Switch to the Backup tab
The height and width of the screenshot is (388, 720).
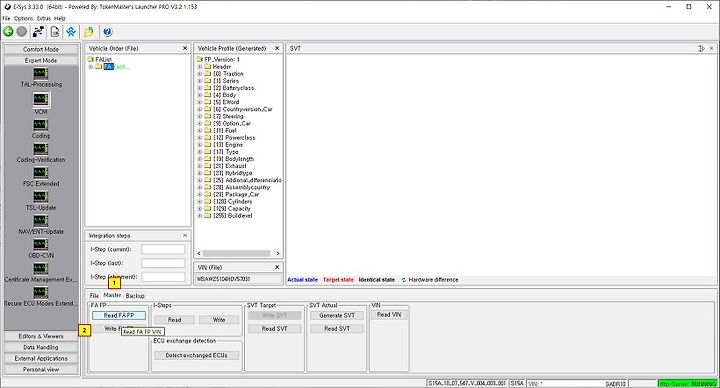pyautogui.click(x=135, y=296)
